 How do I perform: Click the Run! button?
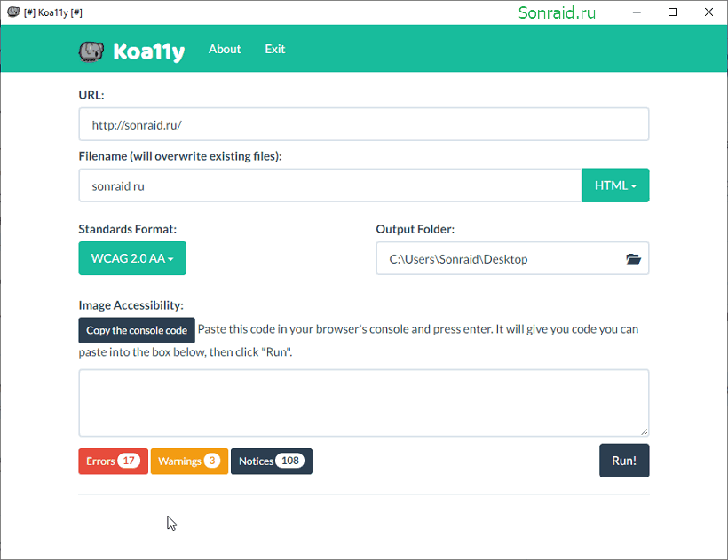coord(624,461)
